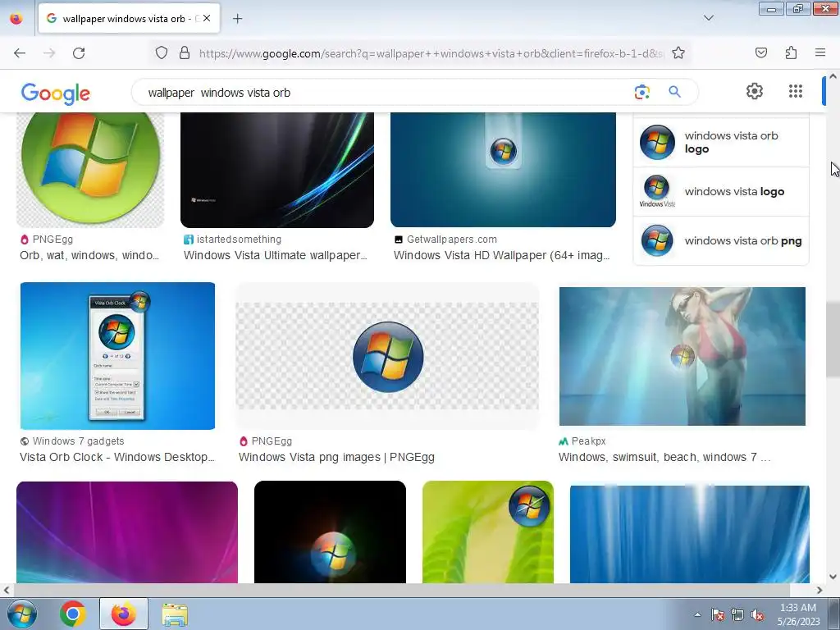Open the Firefox extensions puzzle icon
Viewport: 840px width, 630px height.
pyautogui.click(x=791, y=52)
